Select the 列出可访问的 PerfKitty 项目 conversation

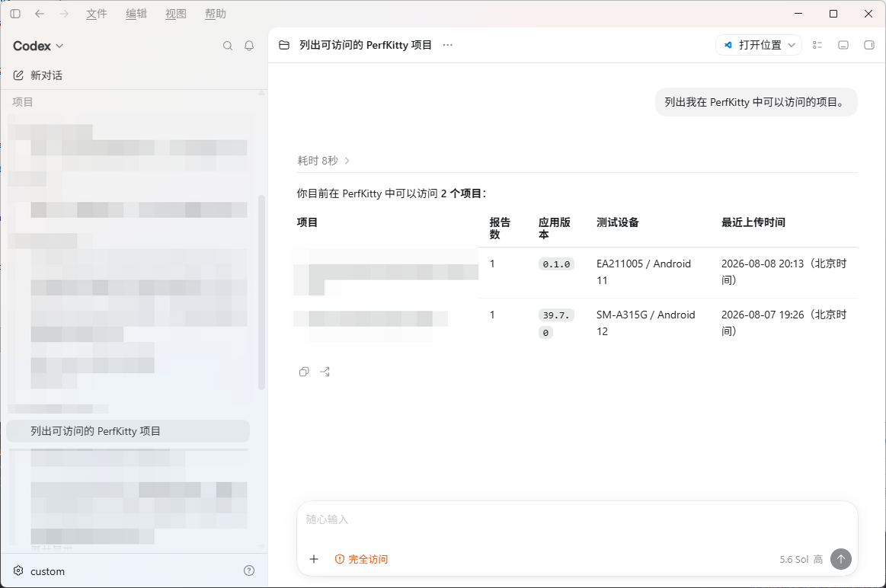click(128, 431)
